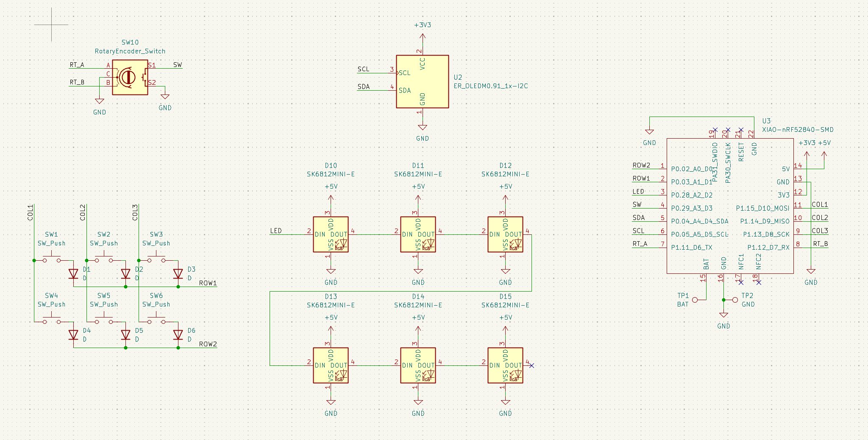The image size is (868, 440).
Task: Select the GND symbol below U2
Action: coord(422,127)
